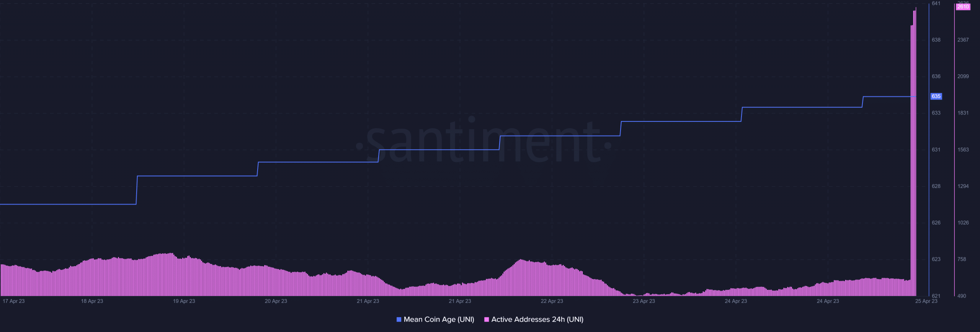Screen dimensions: 980x332
Task: Click the 758 active addresses axis value
Action: [962, 259]
